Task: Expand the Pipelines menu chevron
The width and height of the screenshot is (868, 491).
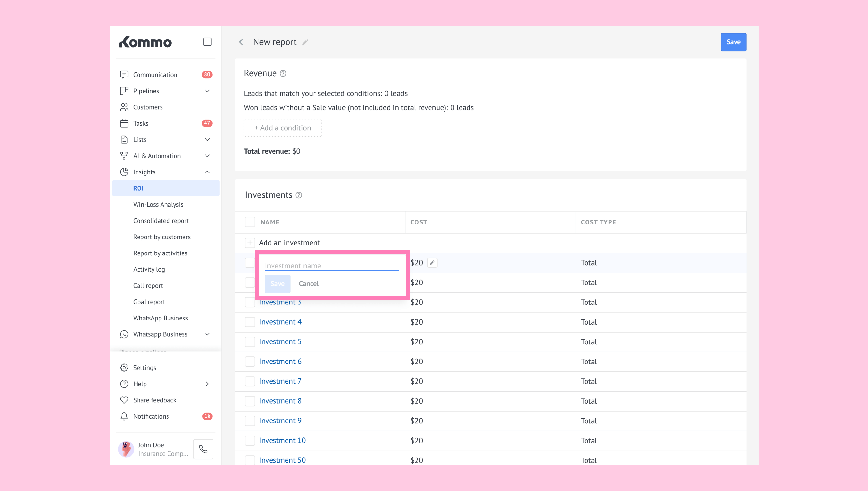Action: click(207, 91)
